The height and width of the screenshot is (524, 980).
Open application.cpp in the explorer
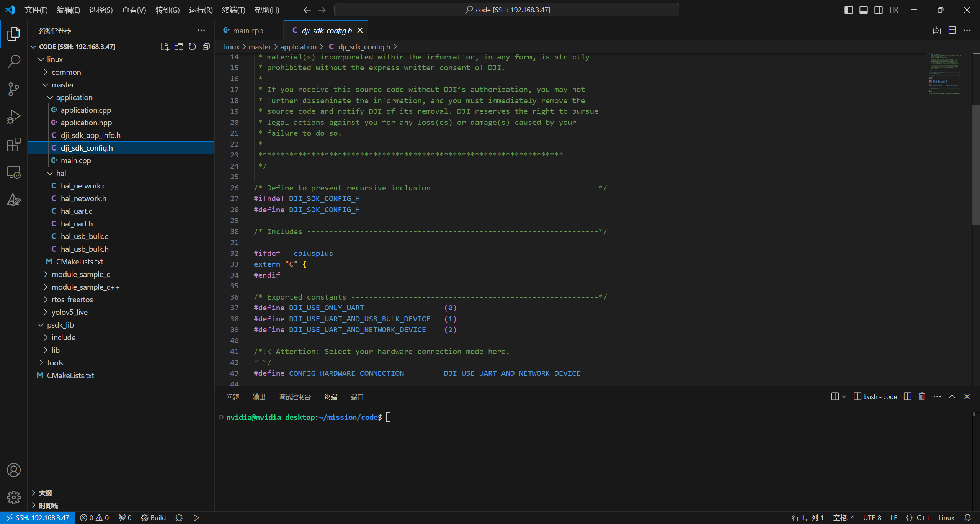coord(121,110)
